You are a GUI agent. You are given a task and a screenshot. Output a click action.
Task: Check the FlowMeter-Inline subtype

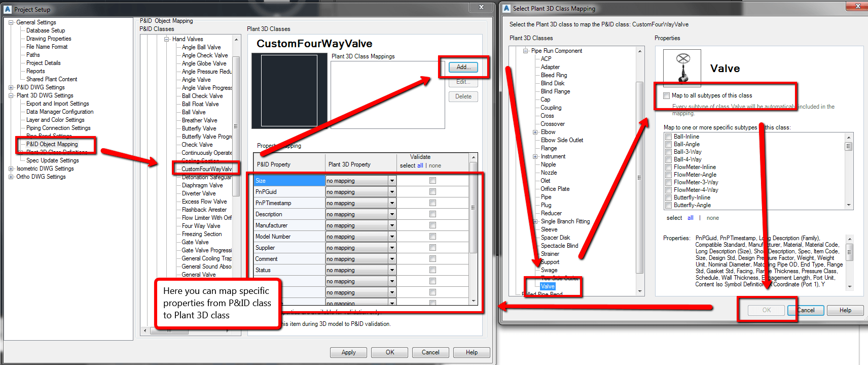click(x=668, y=167)
